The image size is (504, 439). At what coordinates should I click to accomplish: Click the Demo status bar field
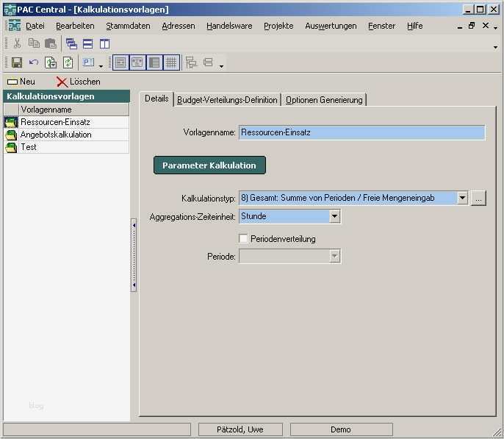[341, 429]
